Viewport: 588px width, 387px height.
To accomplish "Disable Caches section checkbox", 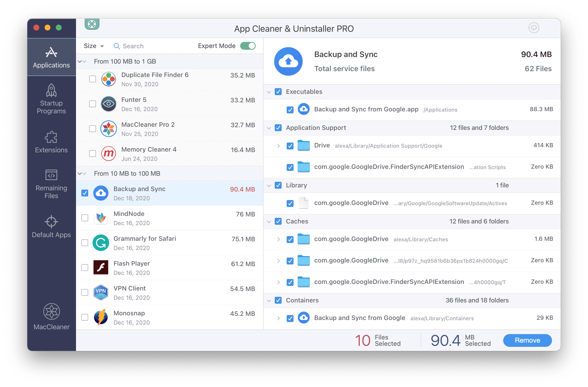I will 278,221.
